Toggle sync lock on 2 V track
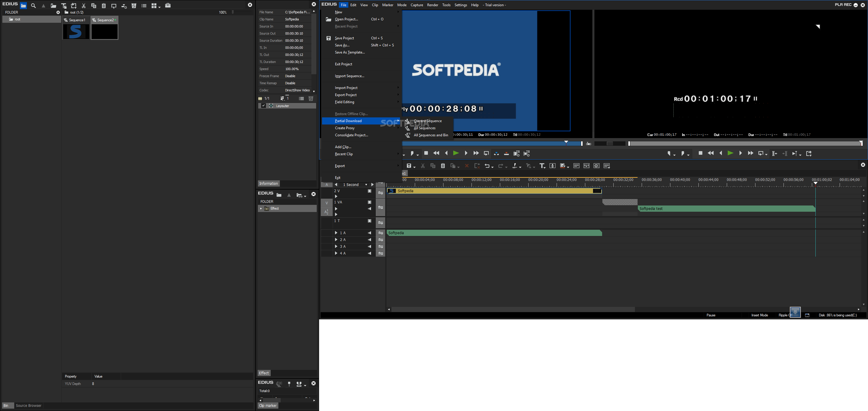Viewport: 868px width, 411px height. pos(381,193)
